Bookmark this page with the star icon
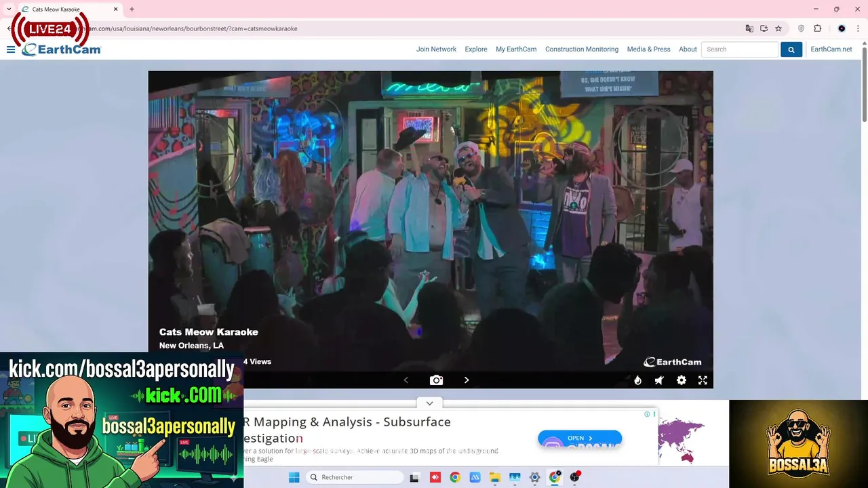 click(x=778, y=28)
